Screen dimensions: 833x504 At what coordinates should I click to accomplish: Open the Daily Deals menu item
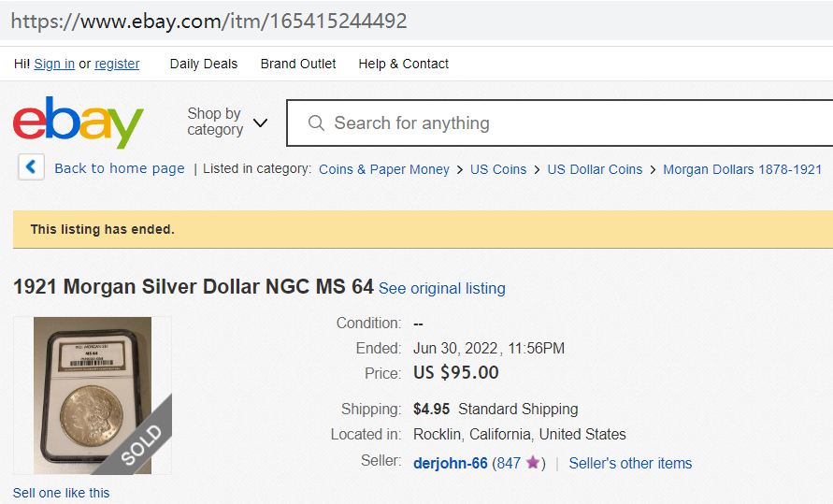point(204,64)
